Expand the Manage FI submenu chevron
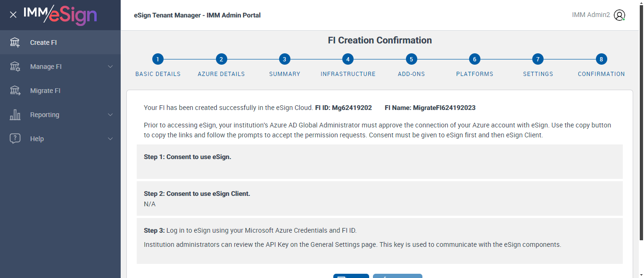 pos(110,67)
